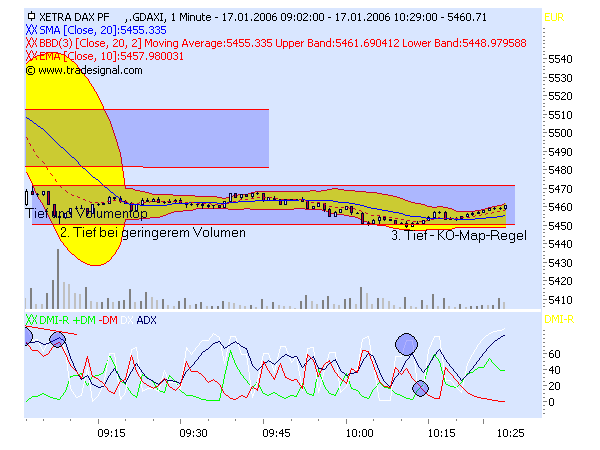Click the 20 level on the DMI axis
The image size is (600, 450).
point(554,386)
